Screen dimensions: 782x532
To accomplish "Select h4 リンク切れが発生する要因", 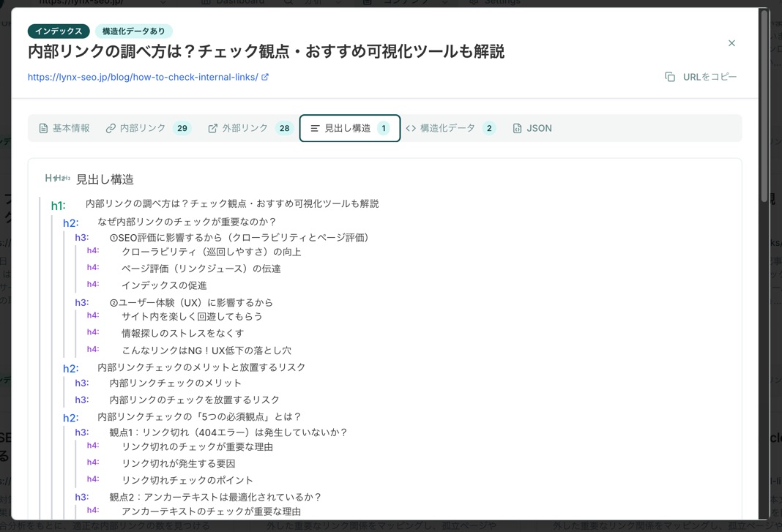I will click(x=178, y=463).
